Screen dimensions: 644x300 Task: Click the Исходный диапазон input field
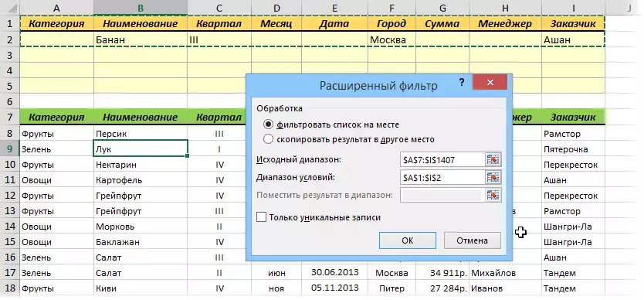point(442,160)
